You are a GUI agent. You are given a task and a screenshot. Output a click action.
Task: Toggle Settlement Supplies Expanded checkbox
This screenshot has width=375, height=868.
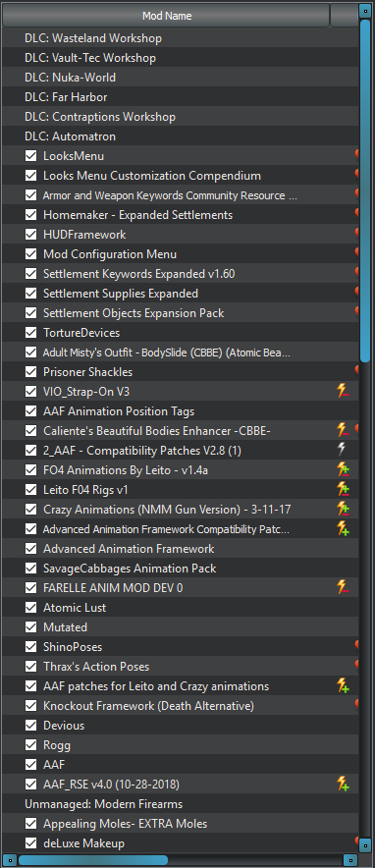31,294
